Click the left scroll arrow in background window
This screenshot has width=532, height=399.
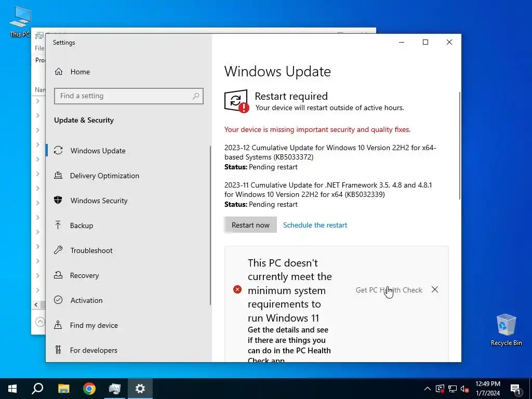click(36, 304)
